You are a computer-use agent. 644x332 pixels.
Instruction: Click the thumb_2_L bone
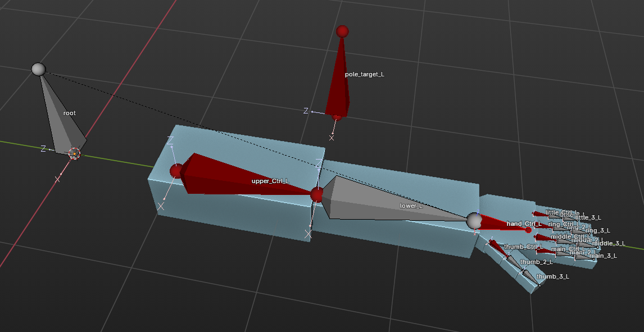(514, 263)
